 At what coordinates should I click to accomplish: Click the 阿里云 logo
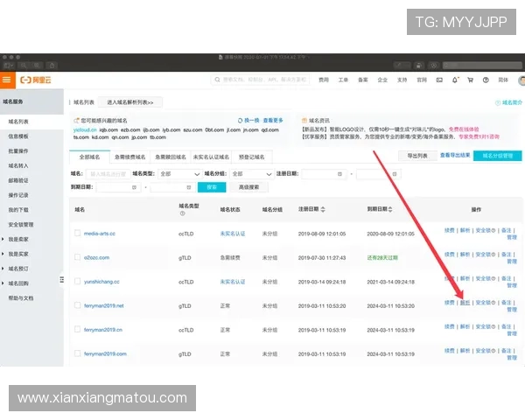[x=36, y=80]
